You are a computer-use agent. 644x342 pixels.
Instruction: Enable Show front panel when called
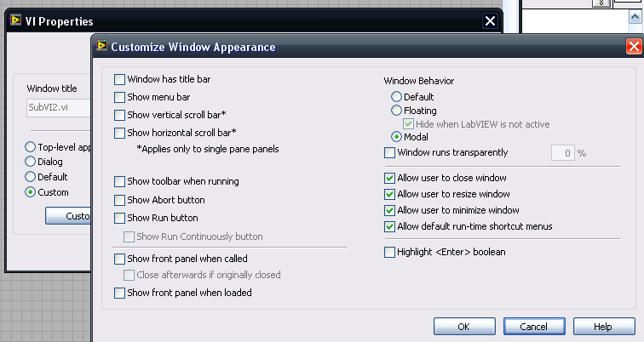pos(120,259)
